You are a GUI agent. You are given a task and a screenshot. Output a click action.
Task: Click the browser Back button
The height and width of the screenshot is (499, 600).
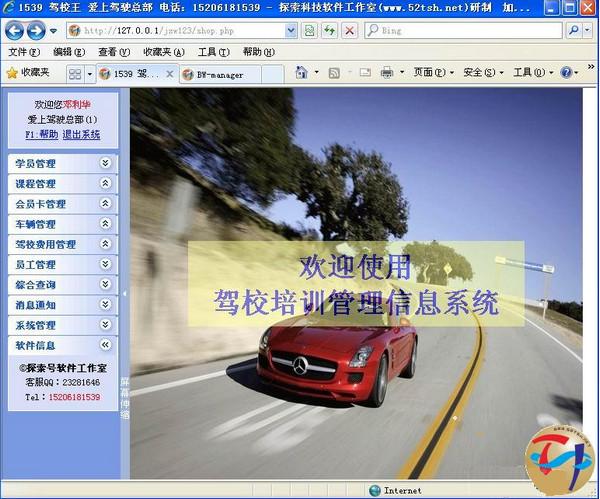(x=16, y=30)
